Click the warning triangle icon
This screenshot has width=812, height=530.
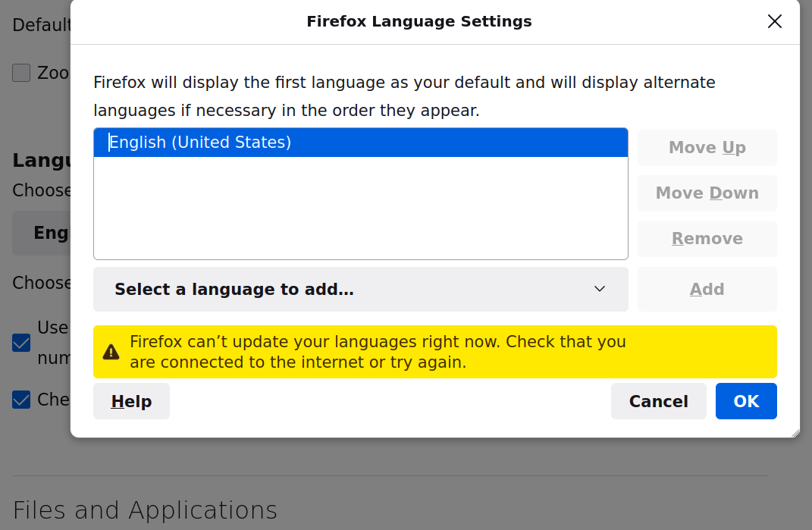pyautogui.click(x=111, y=352)
